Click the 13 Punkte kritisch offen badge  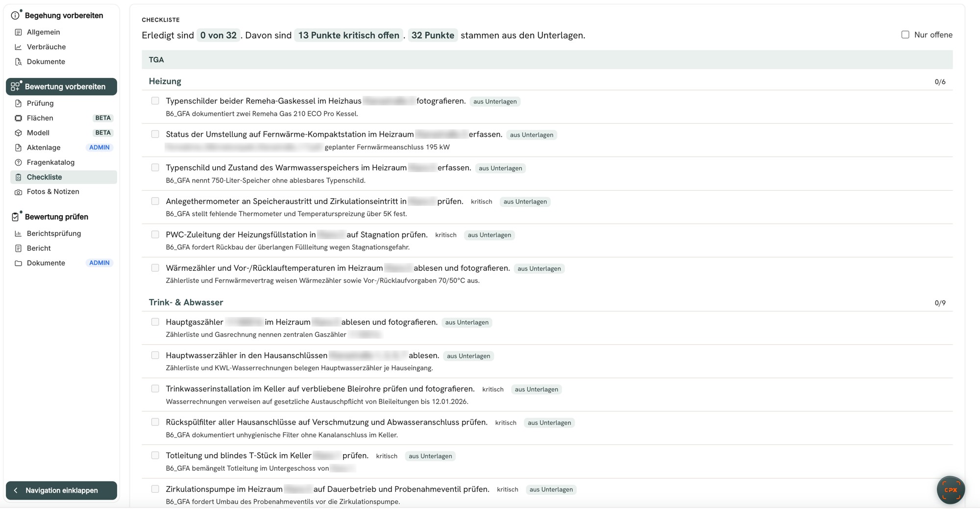348,35
